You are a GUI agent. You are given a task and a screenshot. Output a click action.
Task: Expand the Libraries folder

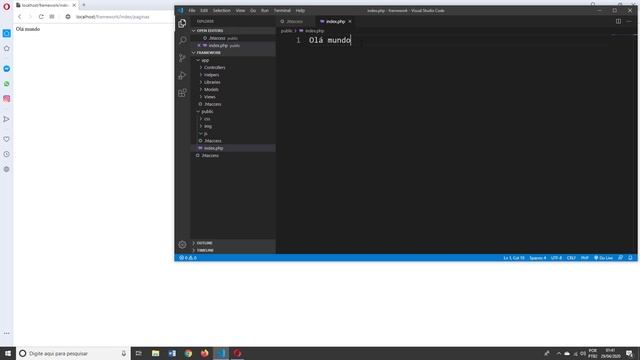(233, 82)
